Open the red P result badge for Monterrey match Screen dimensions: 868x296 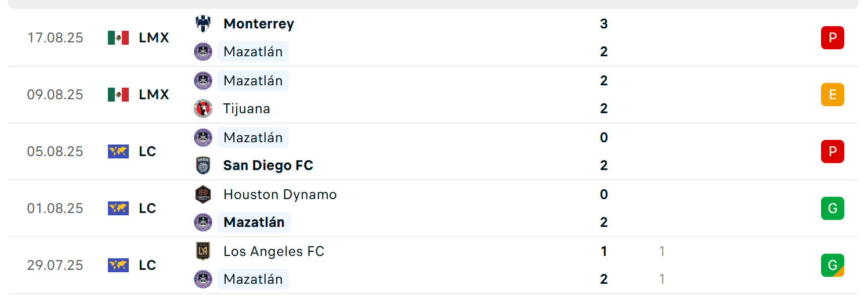click(x=833, y=38)
